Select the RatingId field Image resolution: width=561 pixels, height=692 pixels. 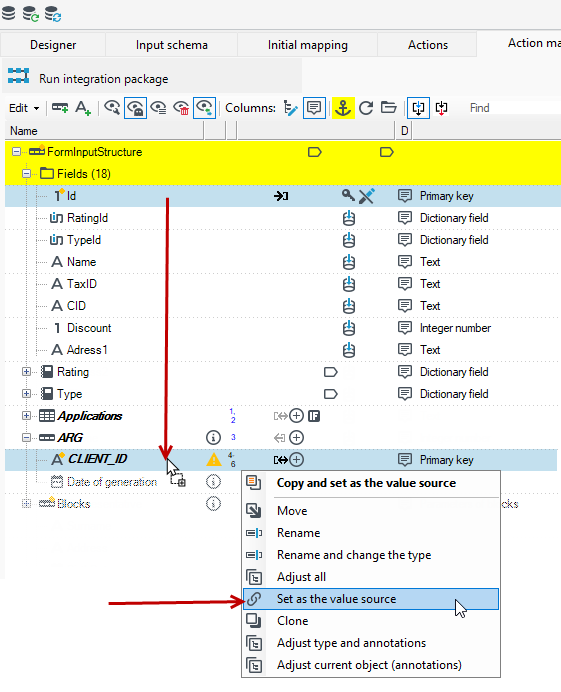click(87, 218)
